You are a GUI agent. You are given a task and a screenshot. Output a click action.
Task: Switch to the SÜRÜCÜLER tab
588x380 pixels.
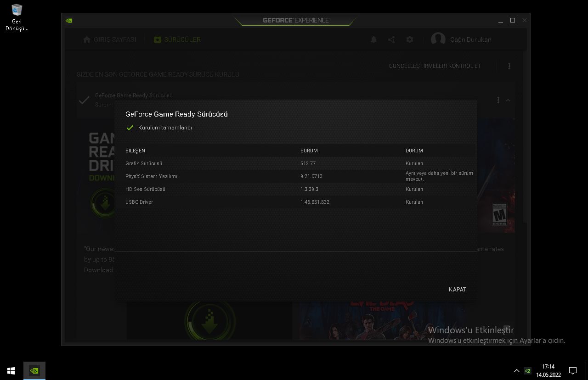pyautogui.click(x=182, y=39)
